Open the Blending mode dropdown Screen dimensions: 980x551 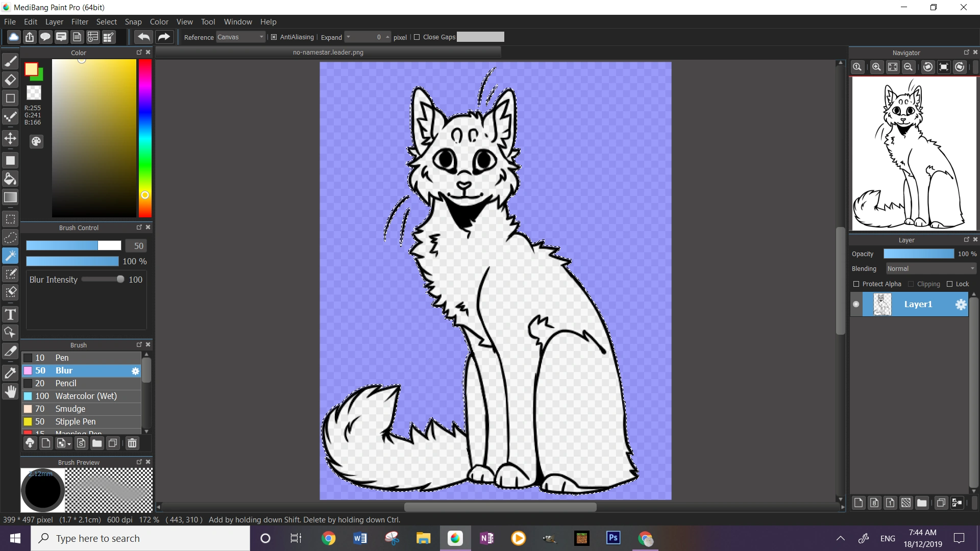click(930, 269)
